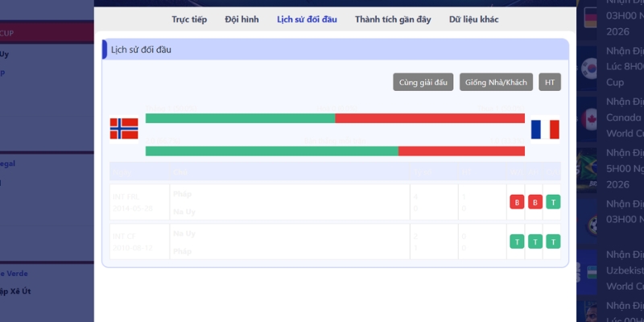Image resolution: width=644 pixels, height=322 pixels.
Task: Open the sidebar article mentioning Canada World Cup
Action: 625,118
